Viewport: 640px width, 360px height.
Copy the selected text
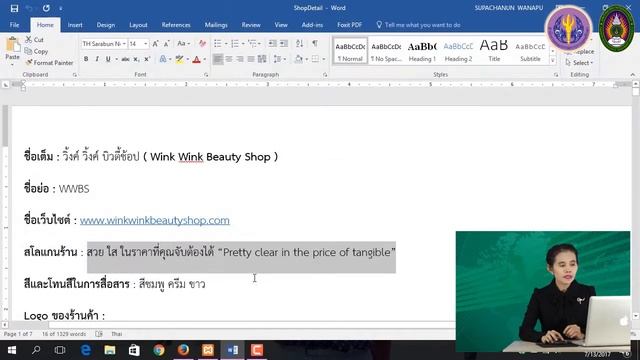click(36, 51)
